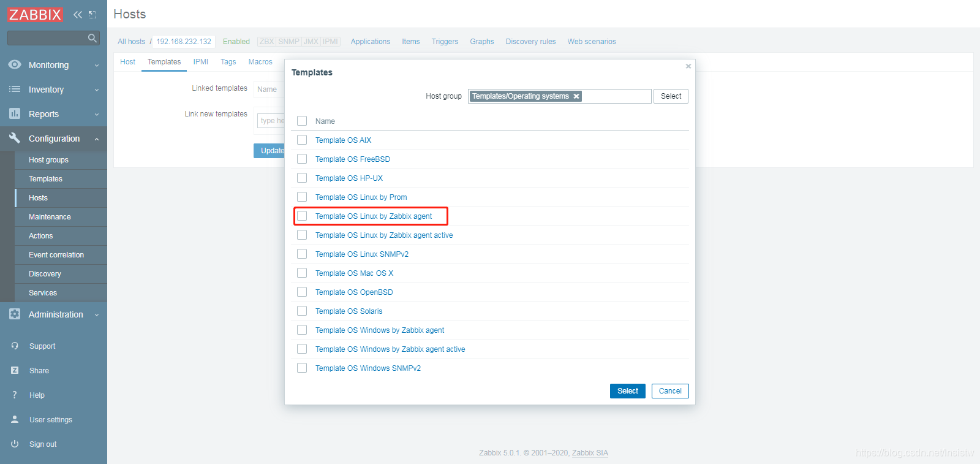Check Template OS FreeBSD checkbox

[x=302, y=159]
